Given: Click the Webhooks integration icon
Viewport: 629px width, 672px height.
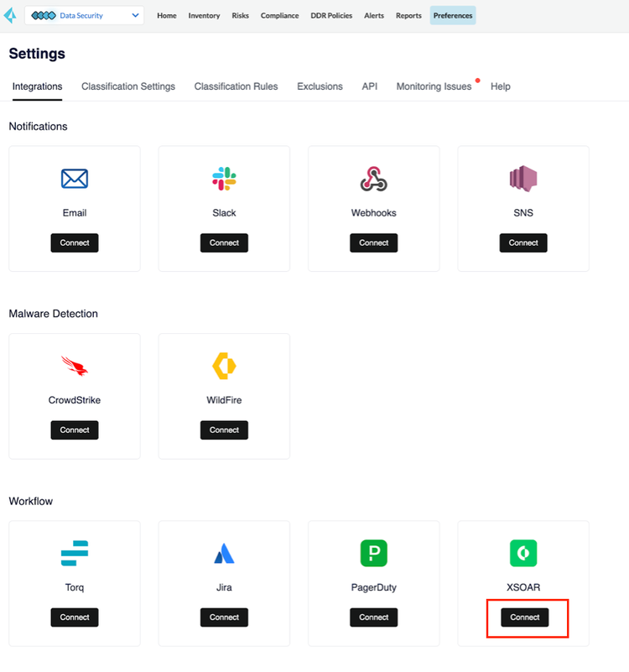Looking at the screenshot, I should [374, 179].
